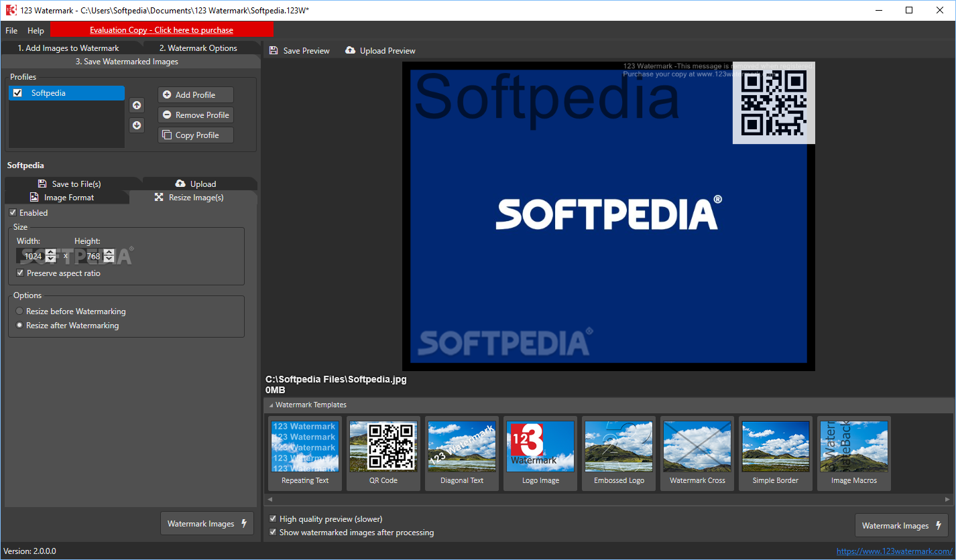Open the 123watermark.com website link

(894, 551)
